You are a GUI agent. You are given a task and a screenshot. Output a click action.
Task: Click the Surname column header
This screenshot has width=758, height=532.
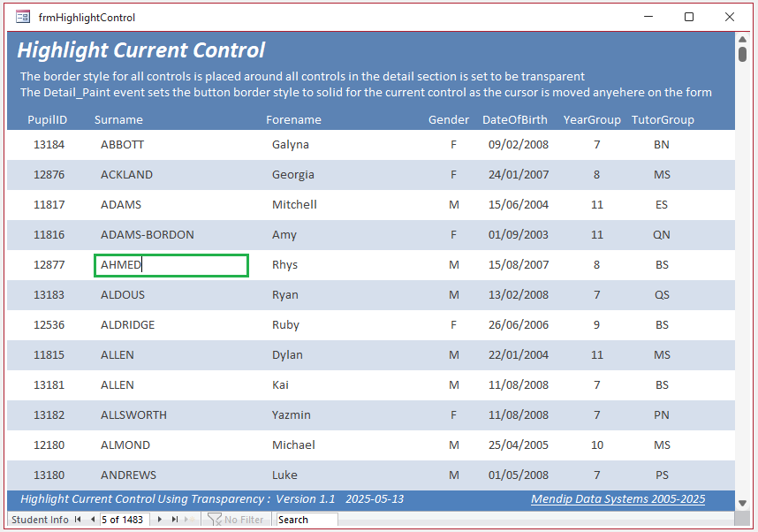pos(118,119)
